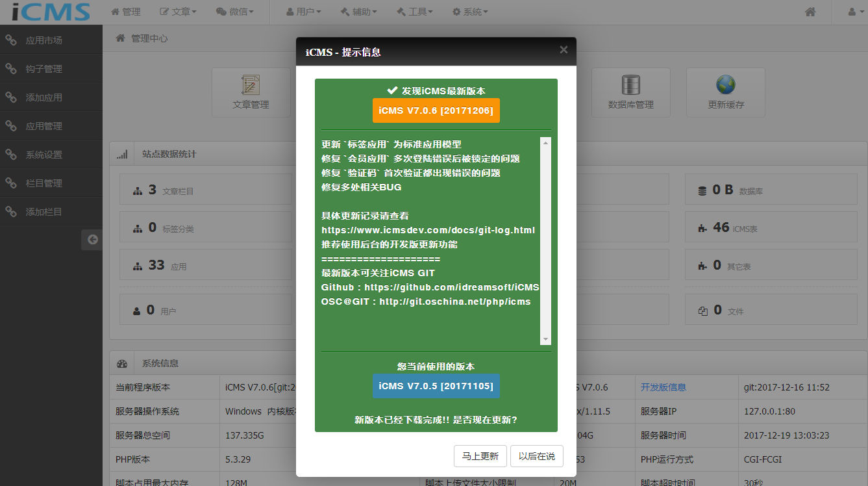Screen dimensions: 868x486
Task: Click the 文章管理 shortcut icon
Action: tap(251, 85)
